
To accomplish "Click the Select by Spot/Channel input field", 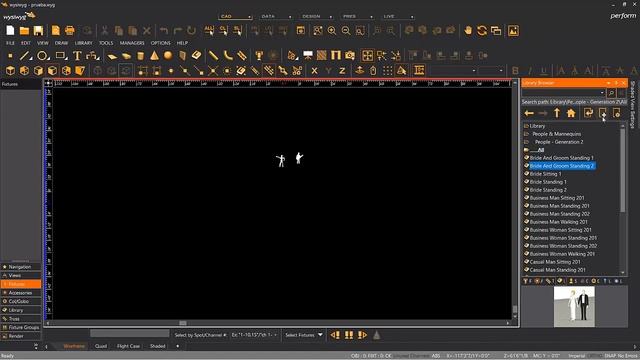I will point(129,334).
